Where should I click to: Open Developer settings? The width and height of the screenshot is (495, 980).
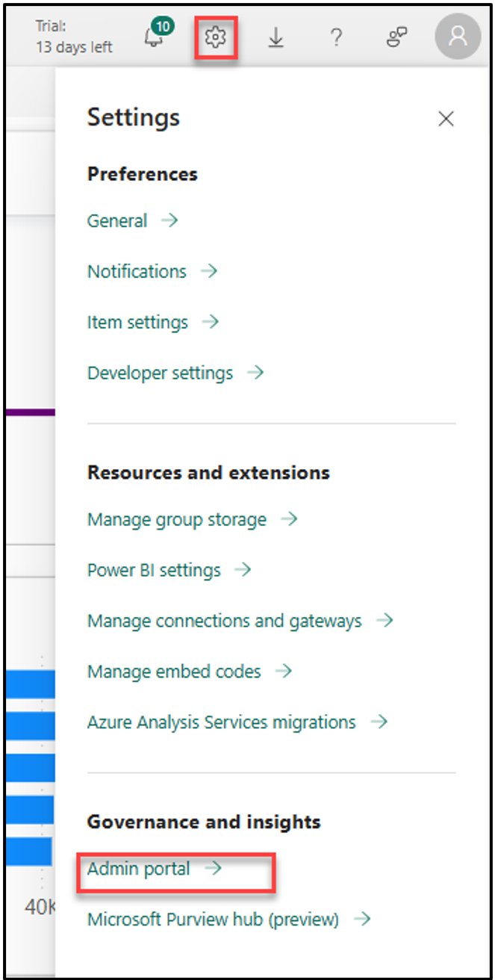tap(175, 373)
